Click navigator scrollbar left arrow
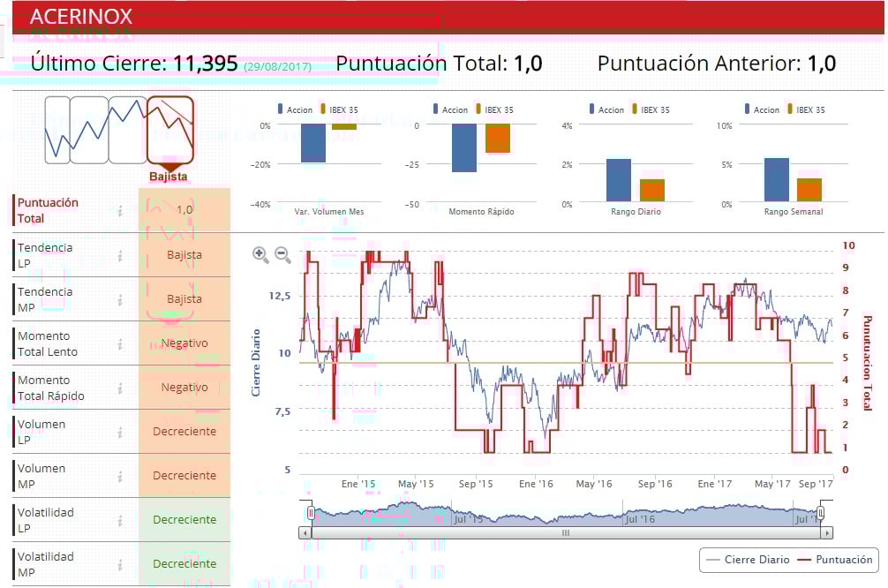The width and height of the screenshot is (888, 588). 305,533
